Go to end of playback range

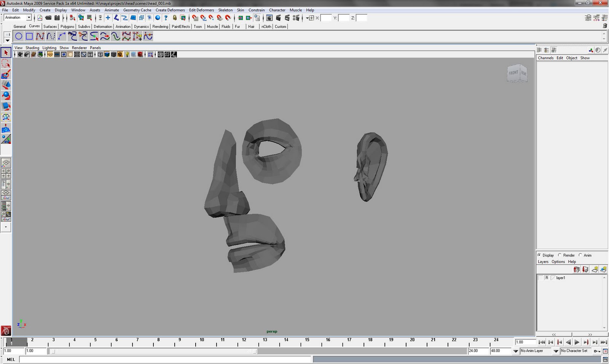[x=604, y=342]
